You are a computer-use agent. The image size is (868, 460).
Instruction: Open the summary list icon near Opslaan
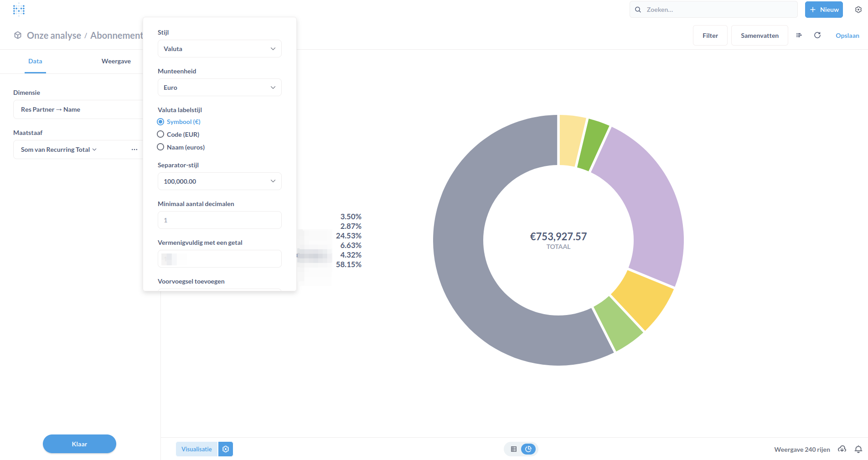pyautogui.click(x=799, y=35)
